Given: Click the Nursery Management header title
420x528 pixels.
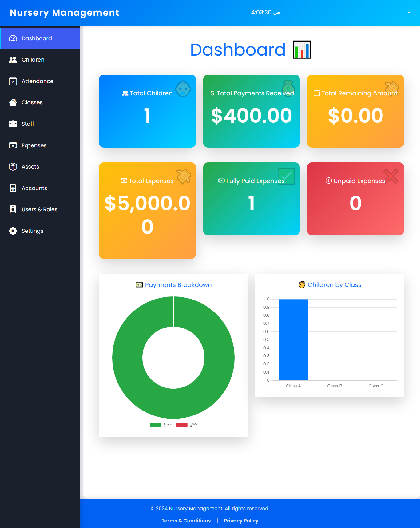Looking at the screenshot, I should tap(64, 13).
